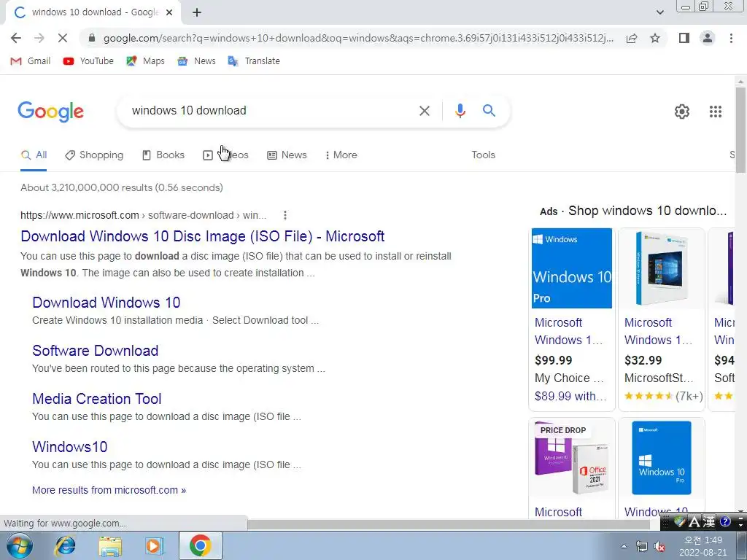
Task: Go back using the browser back arrow
Action: point(16,38)
